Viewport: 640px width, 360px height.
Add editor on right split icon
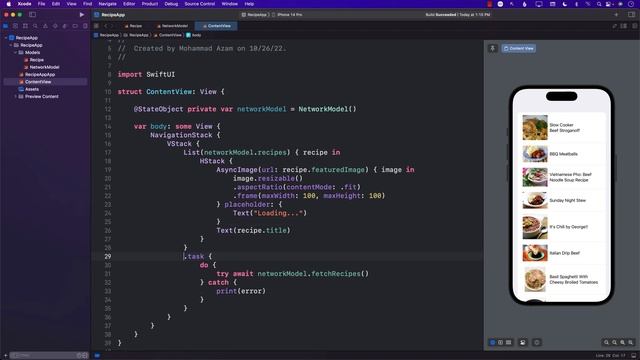634,26
